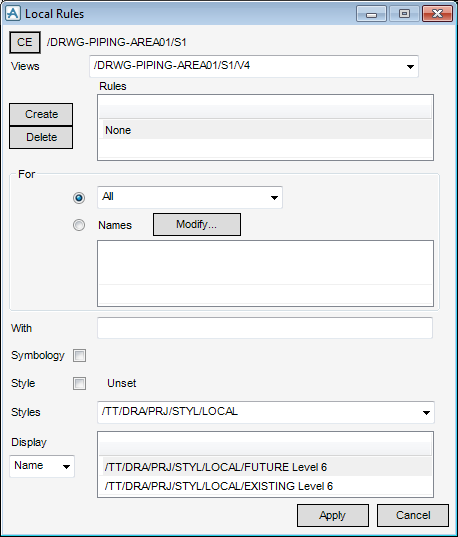The width and height of the screenshot is (458, 537).
Task: Select the All radio button
Action: [x=79, y=198]
